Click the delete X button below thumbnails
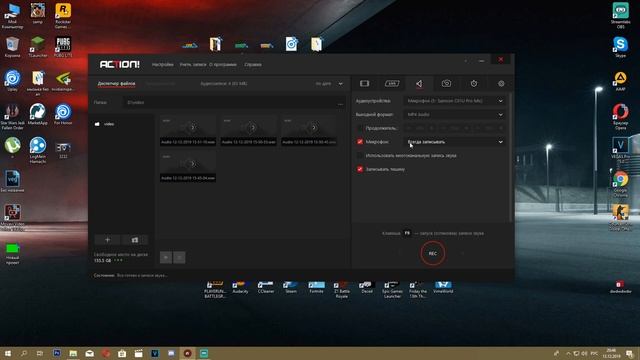The image size is (640, 360). tap(179, 258)
